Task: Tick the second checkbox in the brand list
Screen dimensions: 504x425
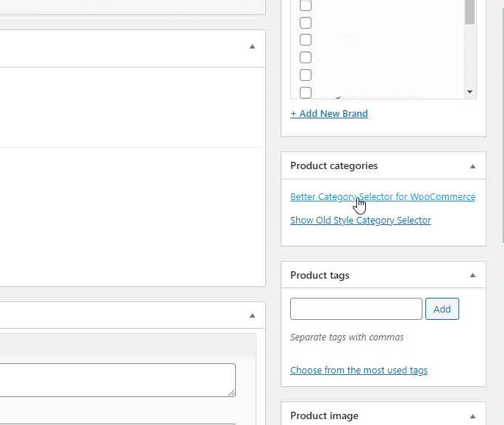Action: pyautogui.click(x=306, y=23)
